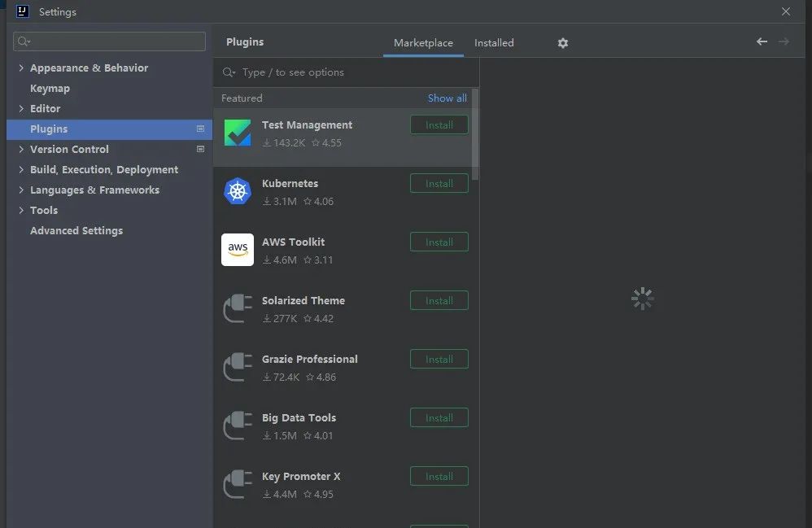The width and height of the screenshot is (812, 528).
Task: Click the Plugins panel heading
Action: (x=245, y=42)
